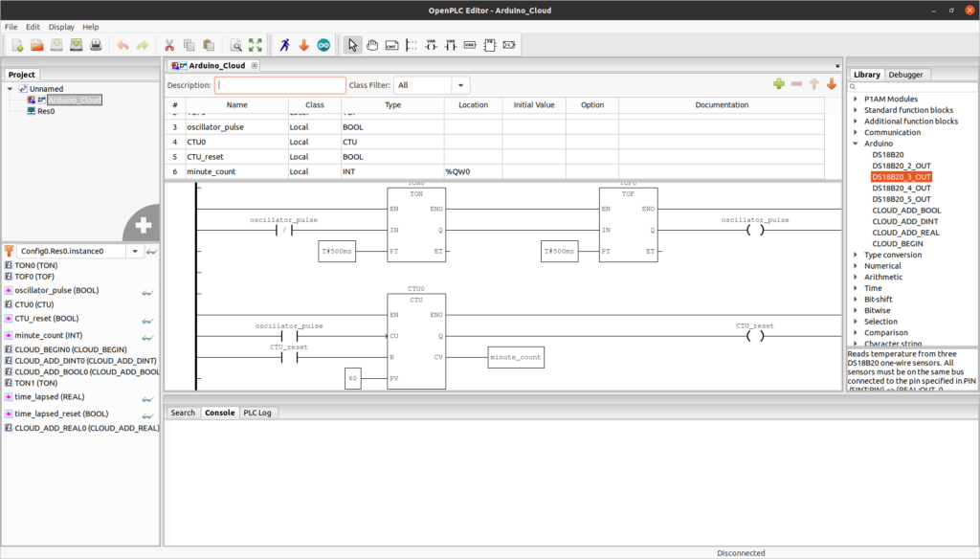980x559 pixels.
Task: Transfer program using orange download arrow
Action: (304, 44)
